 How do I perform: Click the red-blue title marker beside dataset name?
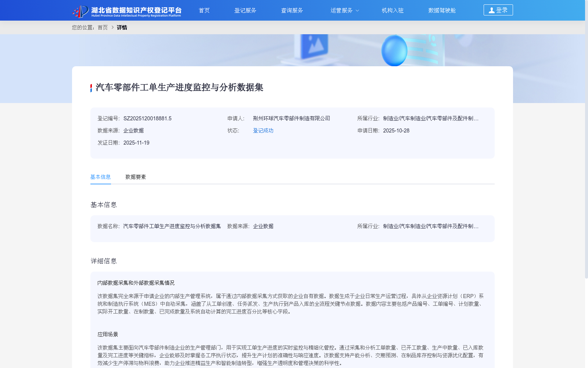tap(90, 88)
